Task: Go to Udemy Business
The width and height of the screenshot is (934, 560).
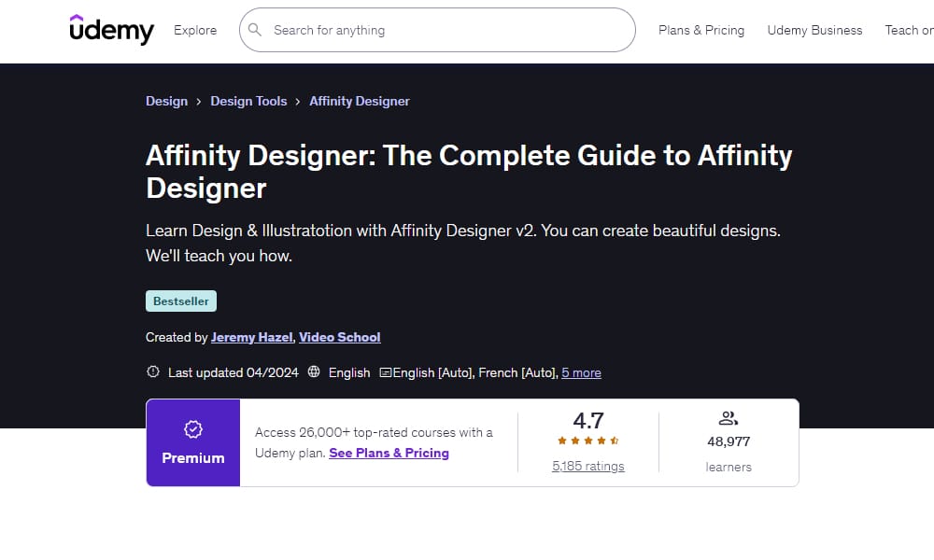Action: click(x=814, y=30)
